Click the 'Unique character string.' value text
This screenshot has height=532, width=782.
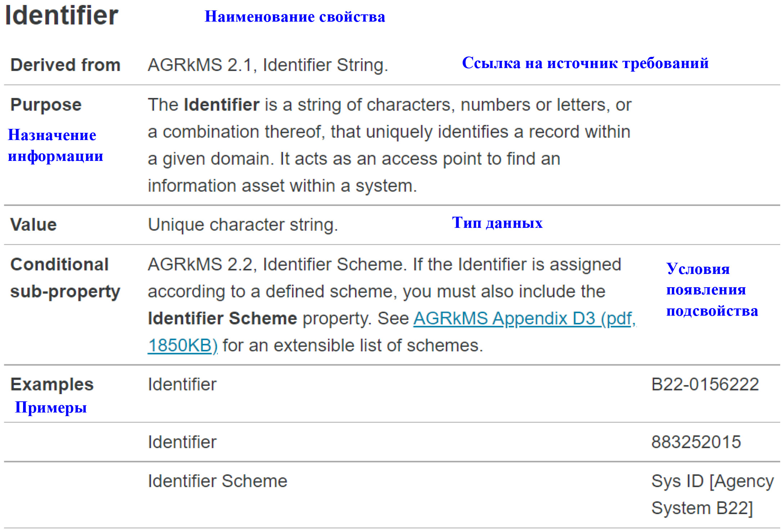(243, 225)
